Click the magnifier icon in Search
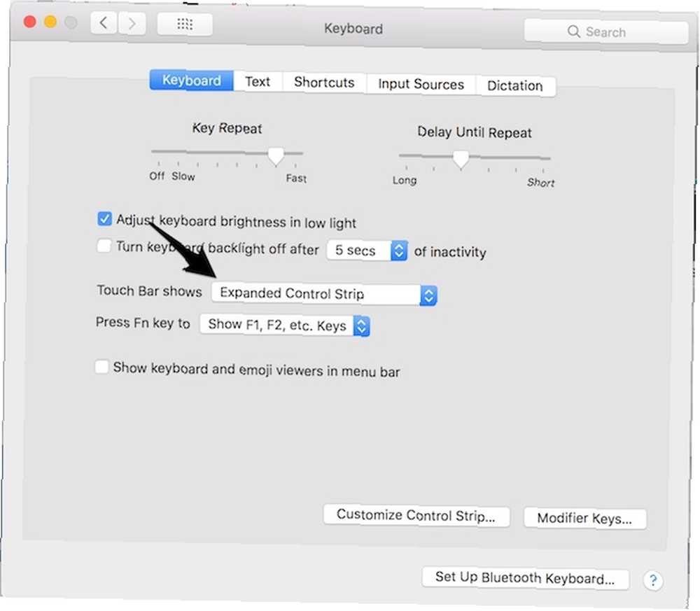This screenshot has width=700, height=611. 574,31
